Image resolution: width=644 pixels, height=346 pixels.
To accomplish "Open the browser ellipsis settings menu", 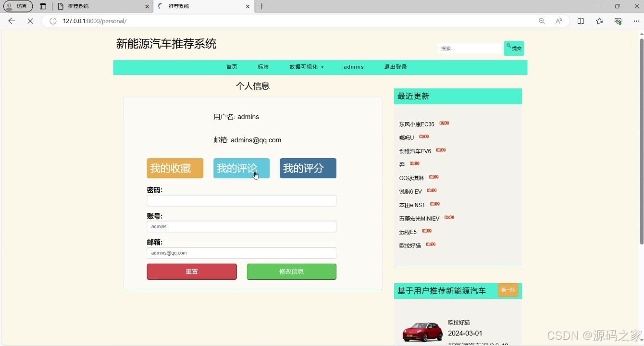I will [x=636, y=21].
